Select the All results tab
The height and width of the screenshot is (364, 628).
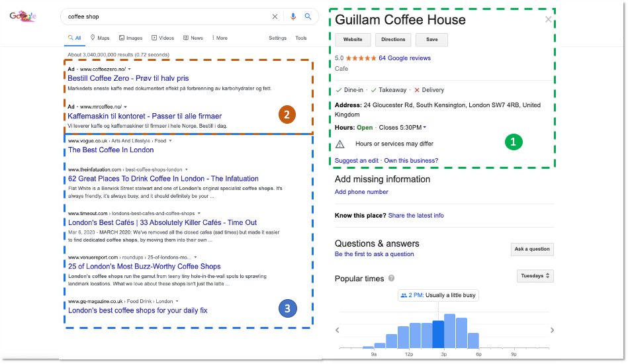pyautogui.click(x=75, y=38)
